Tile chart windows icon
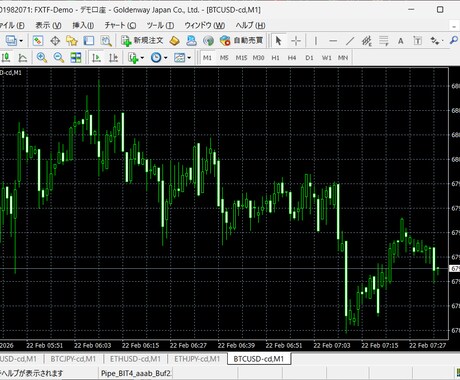Viewport: 460px width, 380px height. [x=76, y=58]
